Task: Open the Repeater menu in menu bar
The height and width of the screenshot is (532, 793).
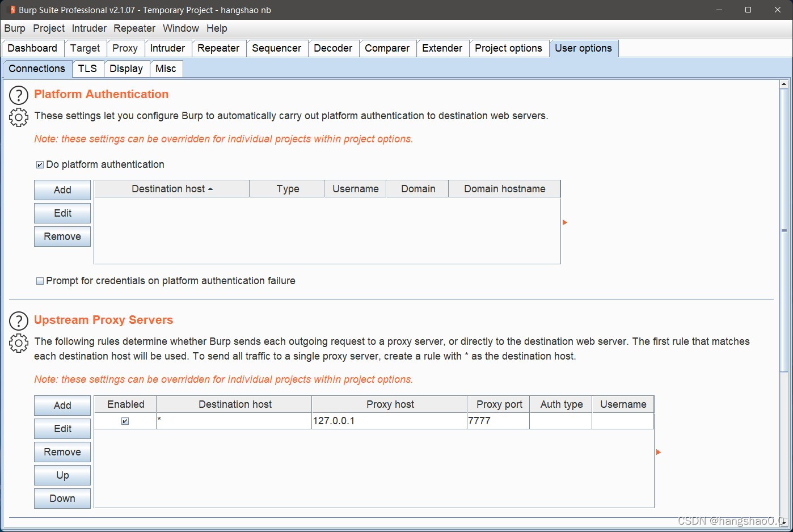Action: point(134,28)
